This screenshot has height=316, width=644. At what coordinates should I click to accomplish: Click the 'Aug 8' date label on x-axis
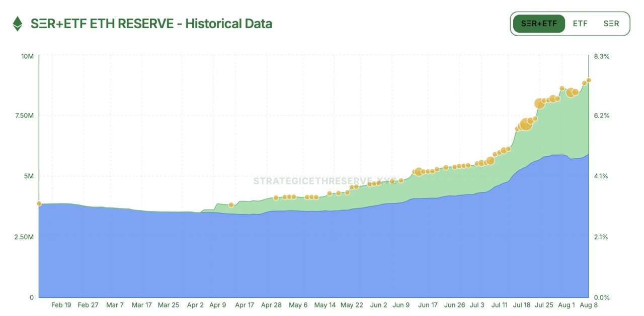click(588, 305)
